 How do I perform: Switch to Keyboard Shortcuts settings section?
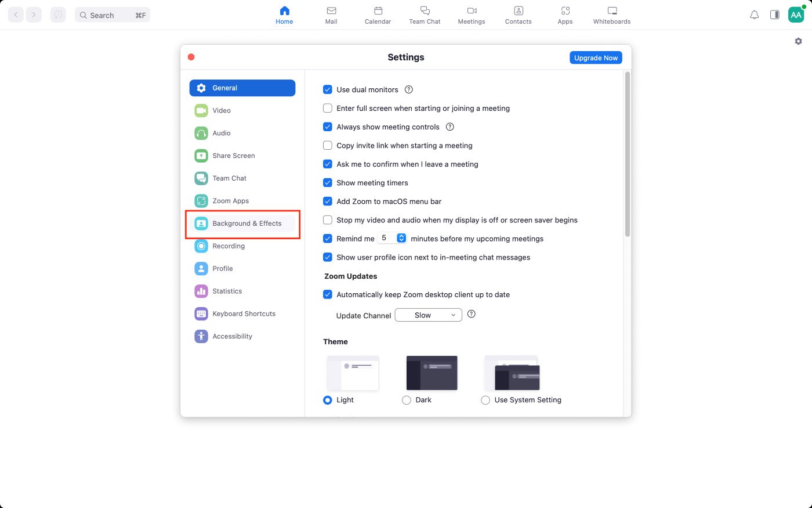[242, 314]
